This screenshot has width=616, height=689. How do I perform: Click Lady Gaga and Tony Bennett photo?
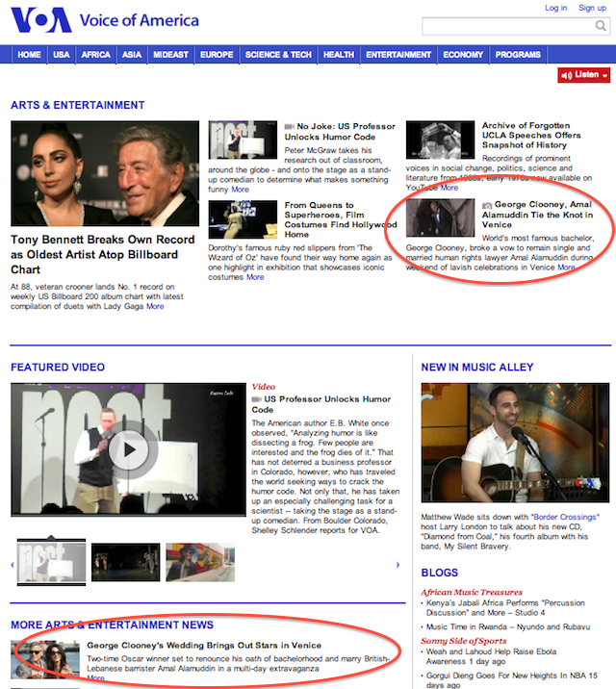pyautogui.click(x=105, y=173)
